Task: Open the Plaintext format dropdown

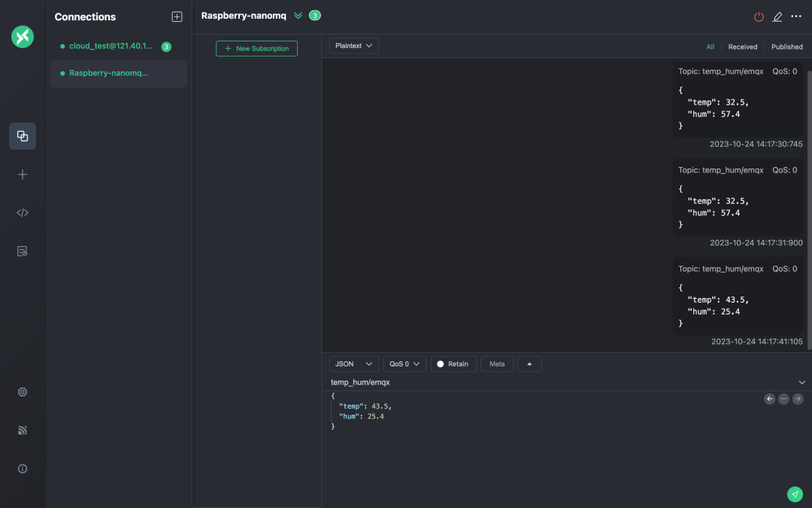Action: pos(353,46)
